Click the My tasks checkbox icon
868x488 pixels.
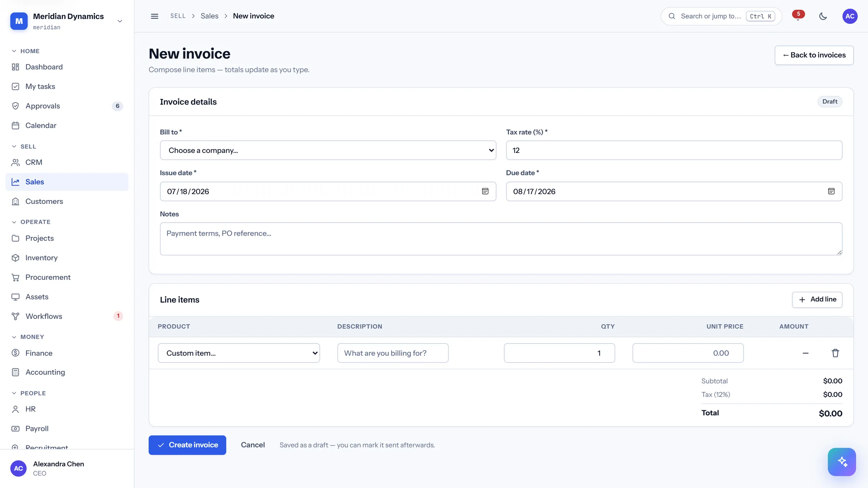[x=15, y=86]
